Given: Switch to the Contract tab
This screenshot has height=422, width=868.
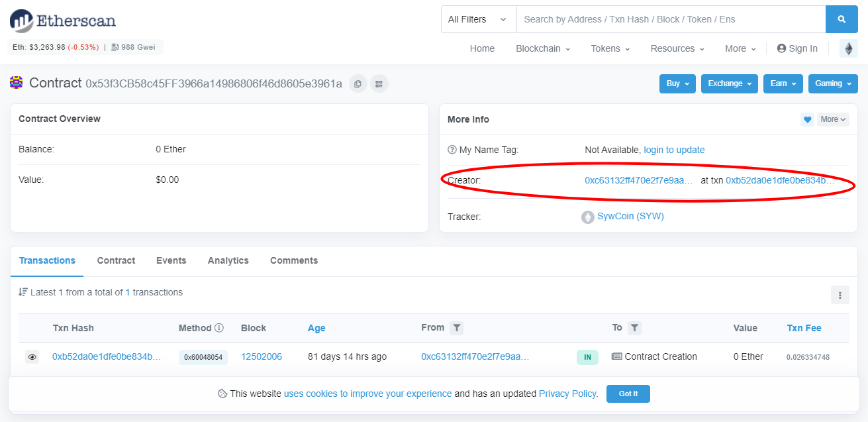Looking at the screenshot, I should 116,260.
